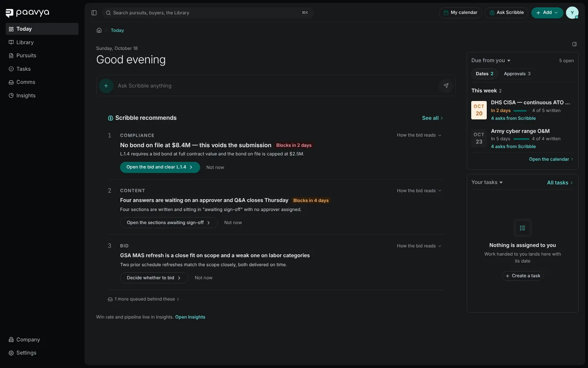The image size is (588, 368).
Task: Expand How the bid reads for the Bid item
Action: coord(419,246)
